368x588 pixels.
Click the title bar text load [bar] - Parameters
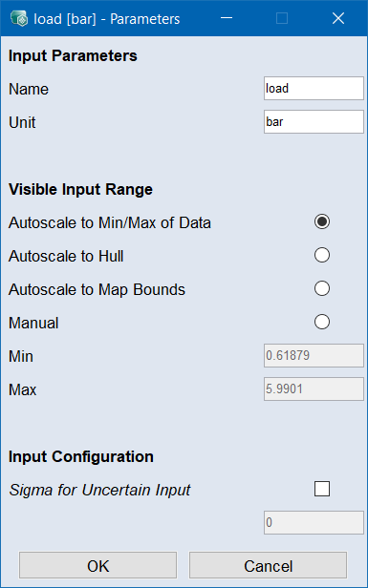(107, 19)
